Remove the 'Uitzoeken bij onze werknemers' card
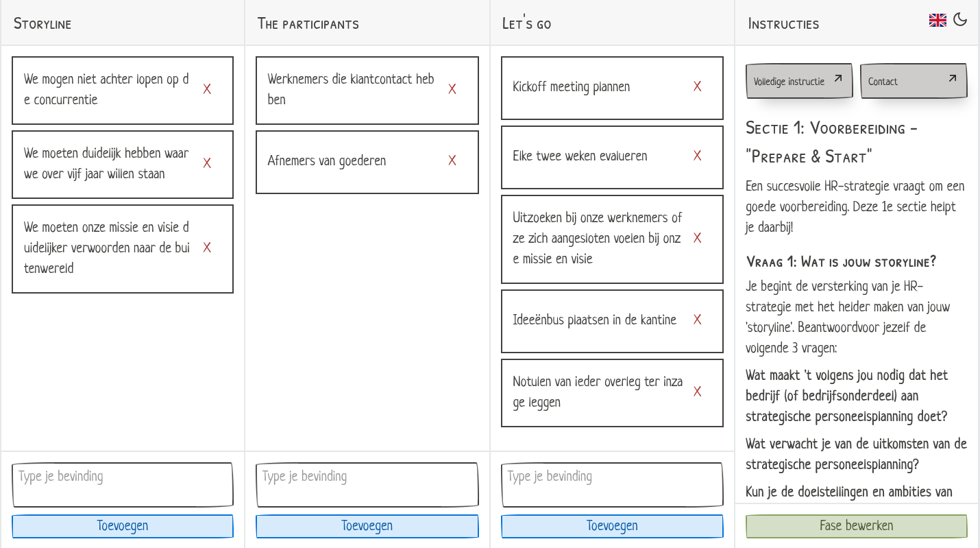 point(698,238)
